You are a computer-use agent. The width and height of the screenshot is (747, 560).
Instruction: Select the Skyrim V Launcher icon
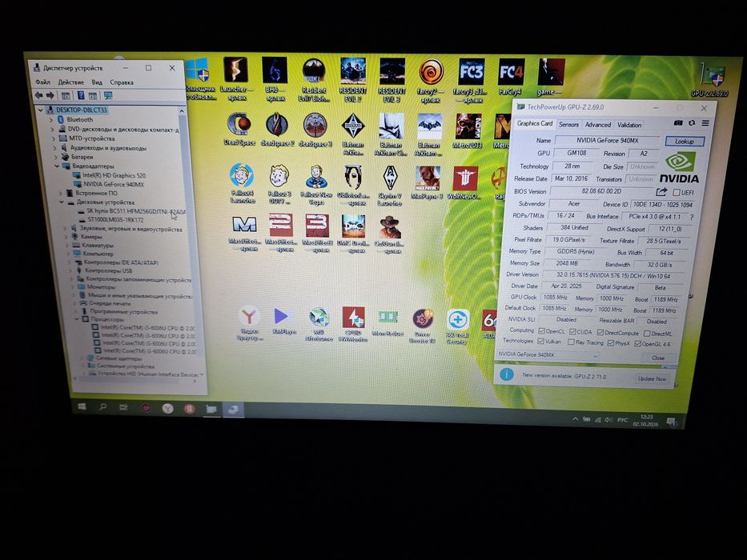coord(390,186)
